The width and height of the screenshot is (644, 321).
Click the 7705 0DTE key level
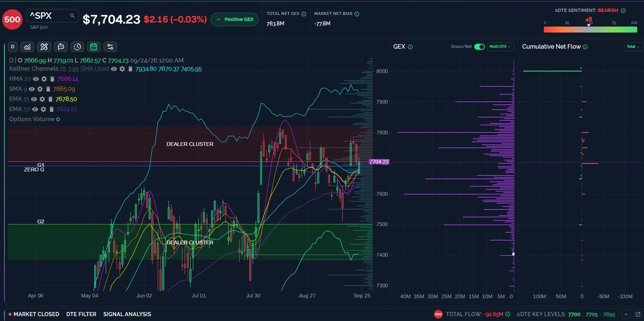(x=592, y=315)
